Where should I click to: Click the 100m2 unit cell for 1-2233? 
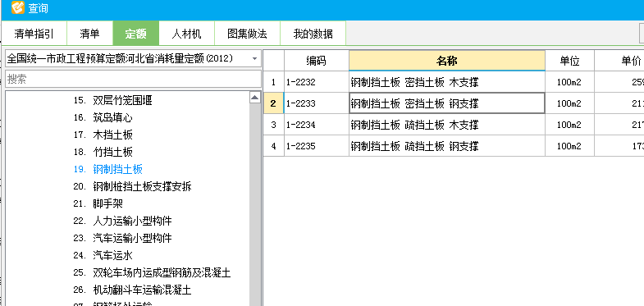569,103
